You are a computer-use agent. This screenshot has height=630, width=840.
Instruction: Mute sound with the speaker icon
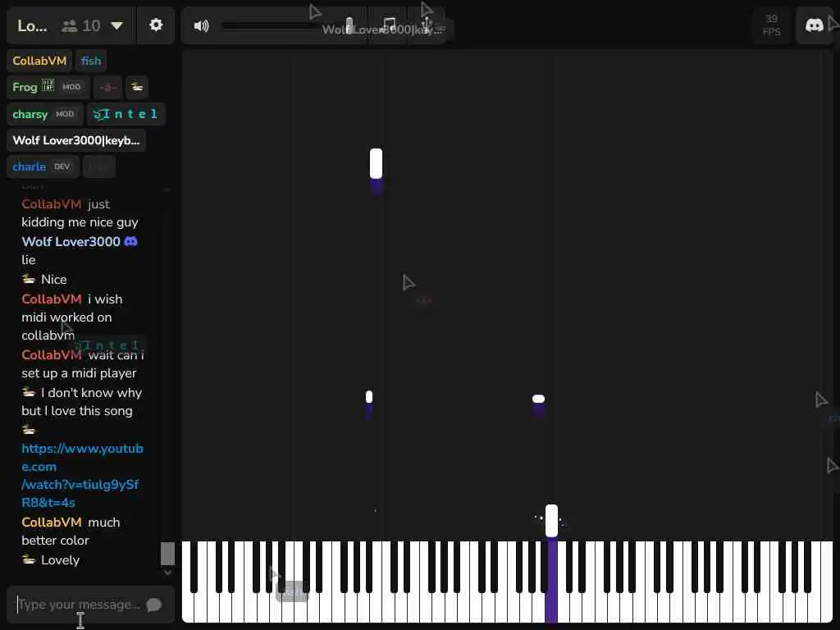(201, 25)
